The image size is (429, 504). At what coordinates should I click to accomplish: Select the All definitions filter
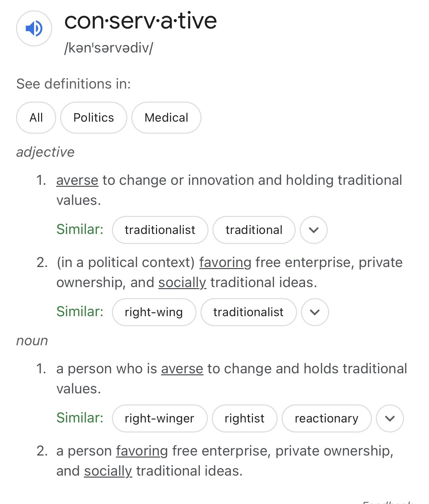click(36, 118)
